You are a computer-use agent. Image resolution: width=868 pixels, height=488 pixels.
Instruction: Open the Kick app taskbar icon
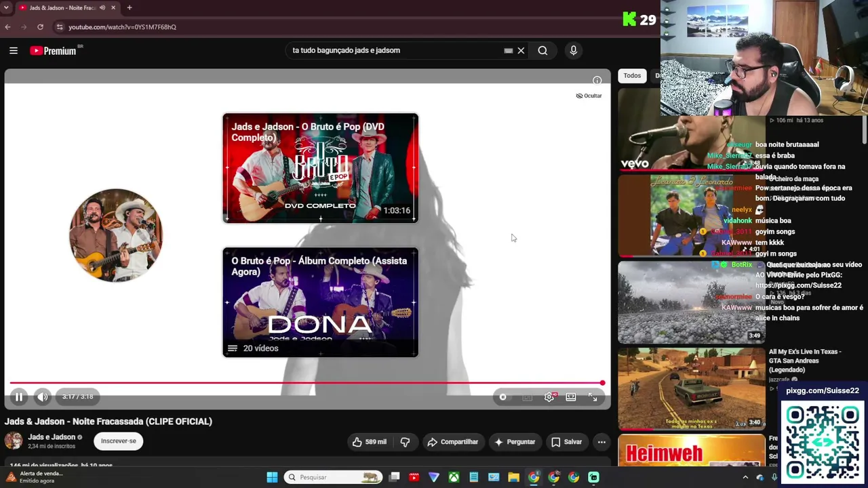(593, 477)
